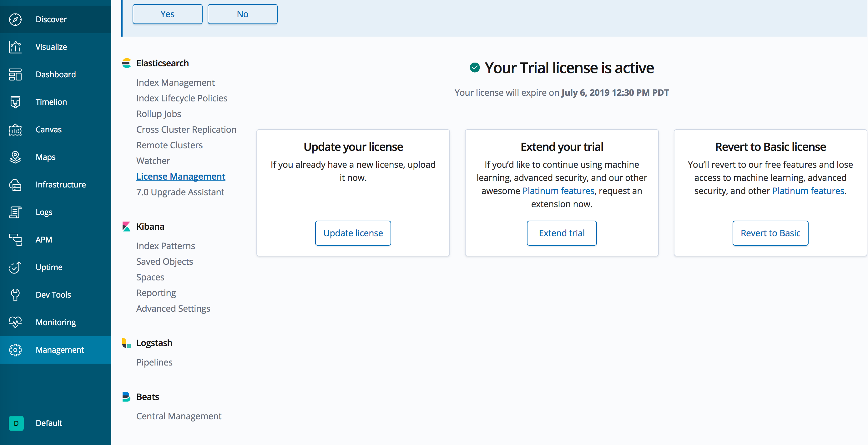
Task: Open Logstash Pipelines menu item
Action: click(154, 362)
